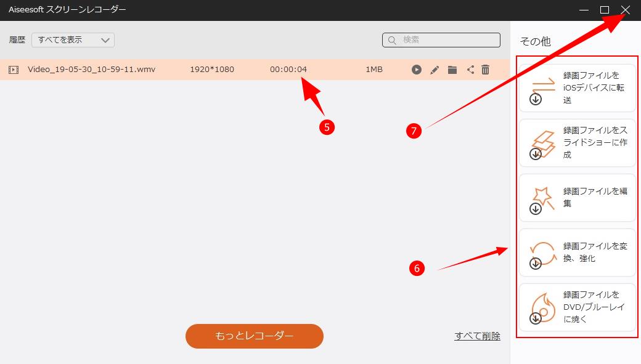Click into the 検索 search field

coord(441,40)
